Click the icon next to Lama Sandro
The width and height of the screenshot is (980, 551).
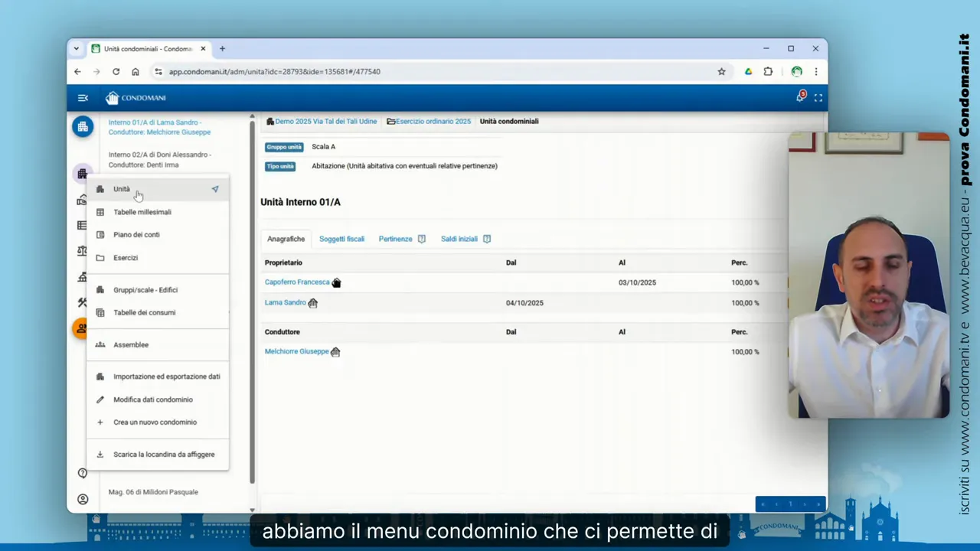coord(312,303)
